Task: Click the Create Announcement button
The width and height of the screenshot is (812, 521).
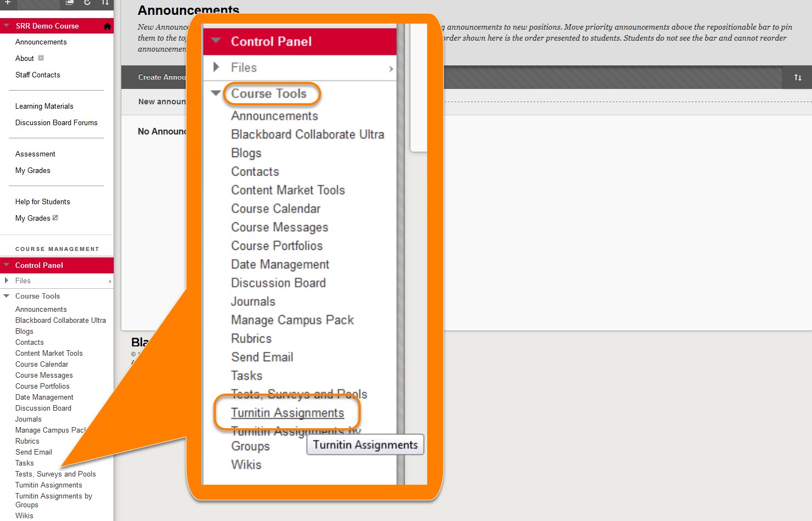Action: click(x=162, y=77)
